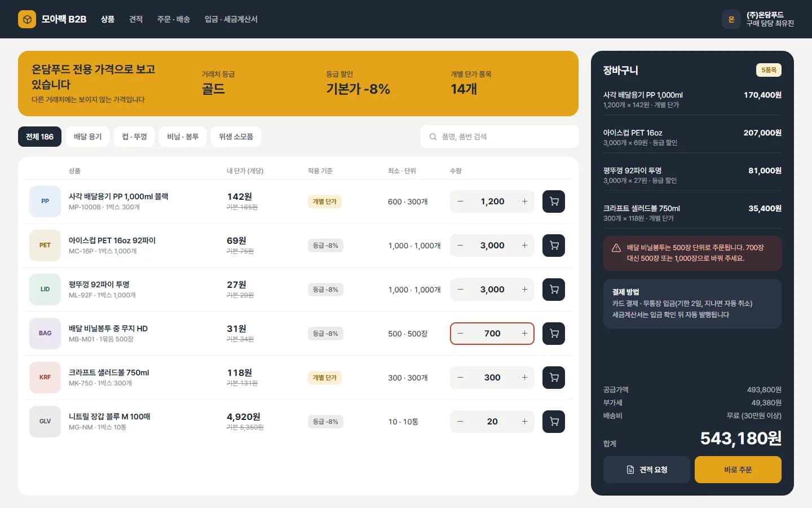The image size is (812, 508).
Task: Filter by 위생 소모품 category
Action: click(x=236, y=137)
